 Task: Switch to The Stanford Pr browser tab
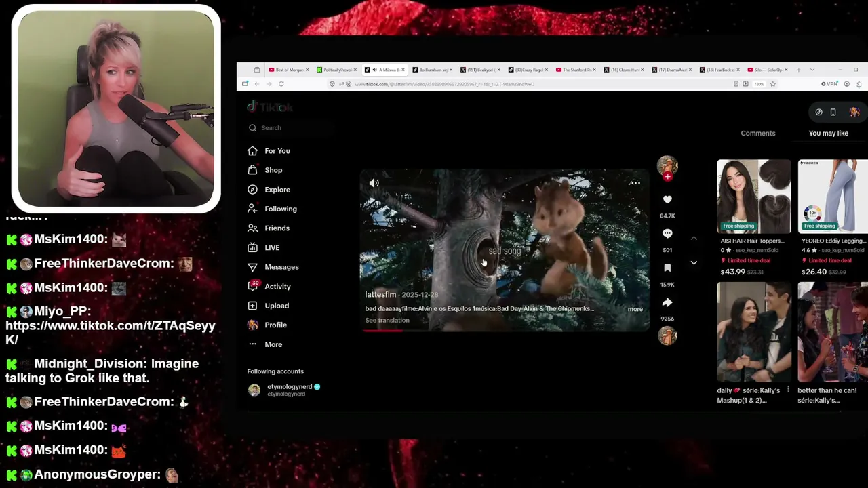pos(575,70)
